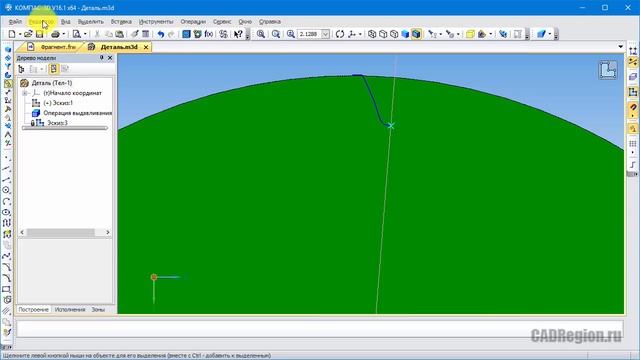Image resolution: width=640 pixels, height=360 pixels.
Task: Open the document tab list arrow
Action: 620,47
